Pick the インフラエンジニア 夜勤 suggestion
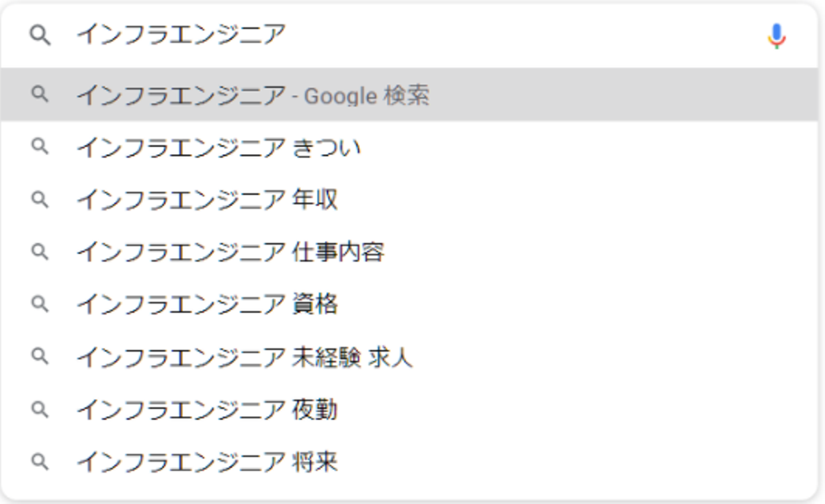 (x=207, y=409)
